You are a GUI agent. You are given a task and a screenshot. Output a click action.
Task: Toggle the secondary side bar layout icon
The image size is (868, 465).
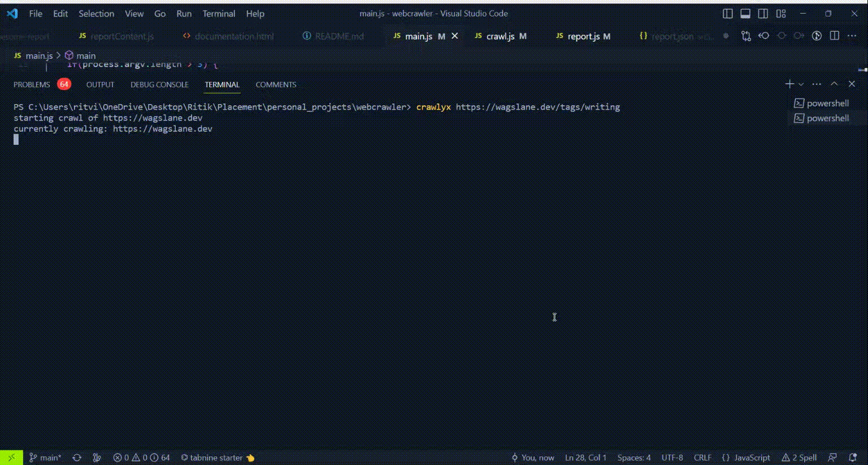tap(763, 14)
